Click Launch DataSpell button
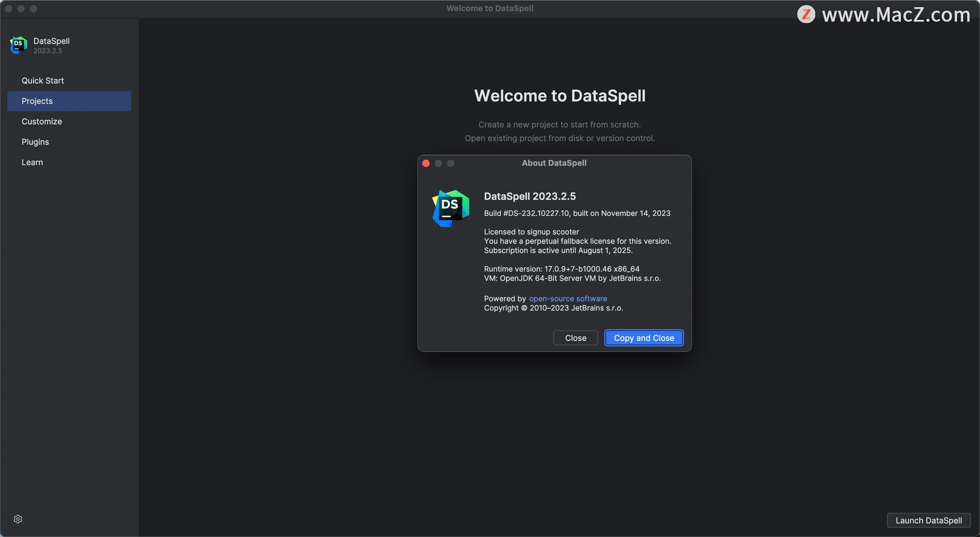The height and width of the screenshot is (537, 980). (928, 520)
